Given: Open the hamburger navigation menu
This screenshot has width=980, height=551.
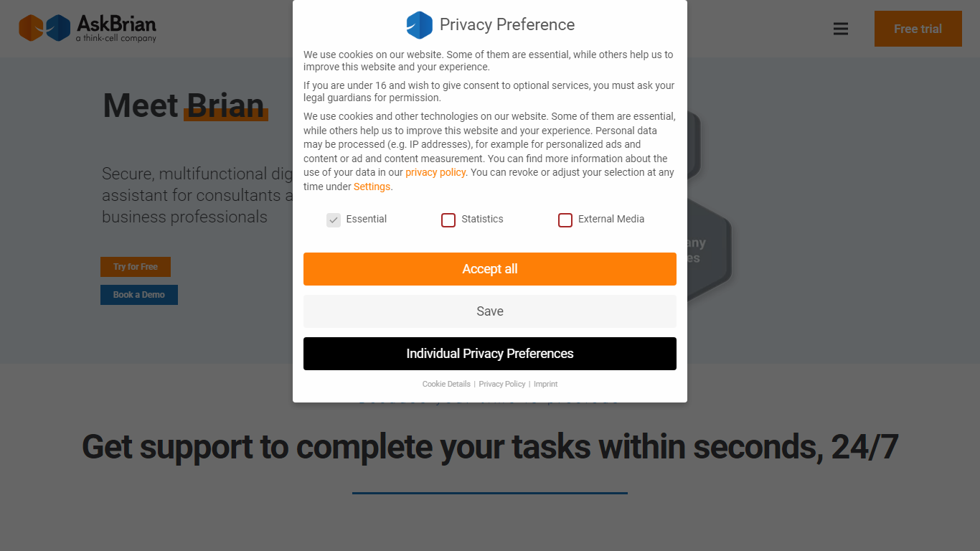Looking at the screenshot, I should pyautogui.click(x=841, y=29).
